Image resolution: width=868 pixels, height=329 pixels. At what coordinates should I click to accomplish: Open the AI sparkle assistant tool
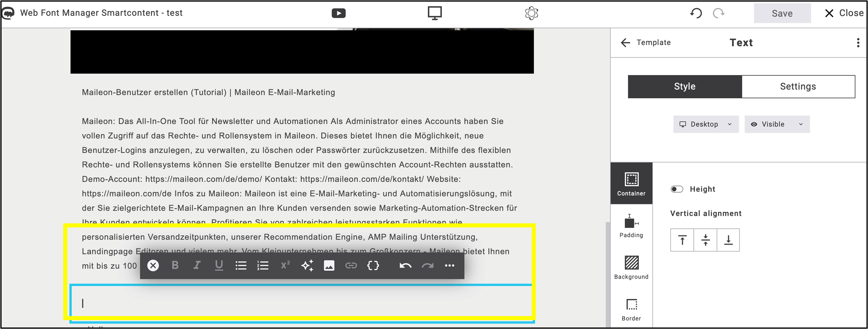click(307, 265)
